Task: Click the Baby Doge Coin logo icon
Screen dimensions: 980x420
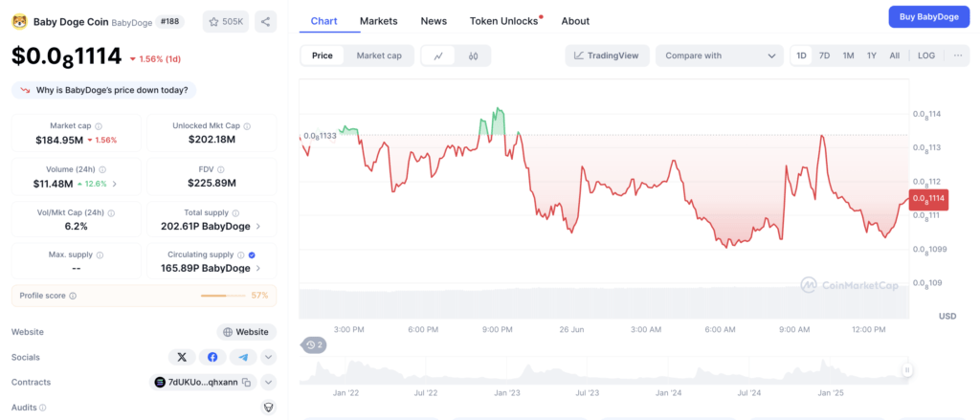Action: click(x=19, y=22)
